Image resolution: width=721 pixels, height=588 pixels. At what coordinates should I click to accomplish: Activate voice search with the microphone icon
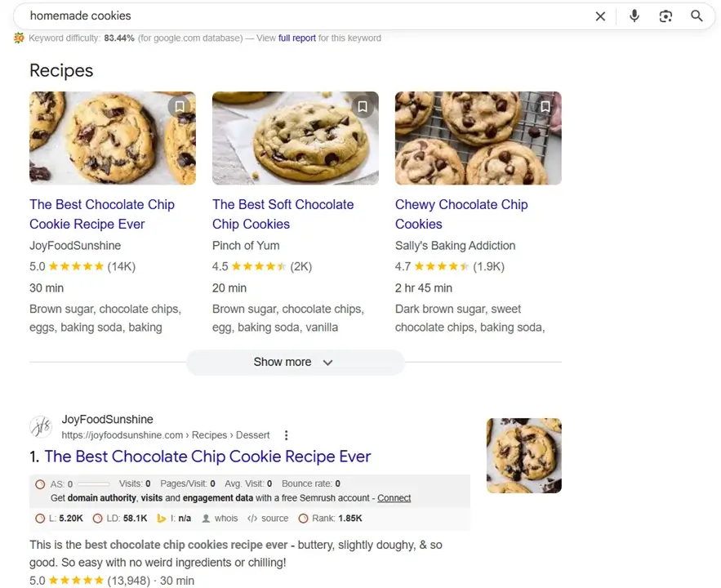pos(634,16)
